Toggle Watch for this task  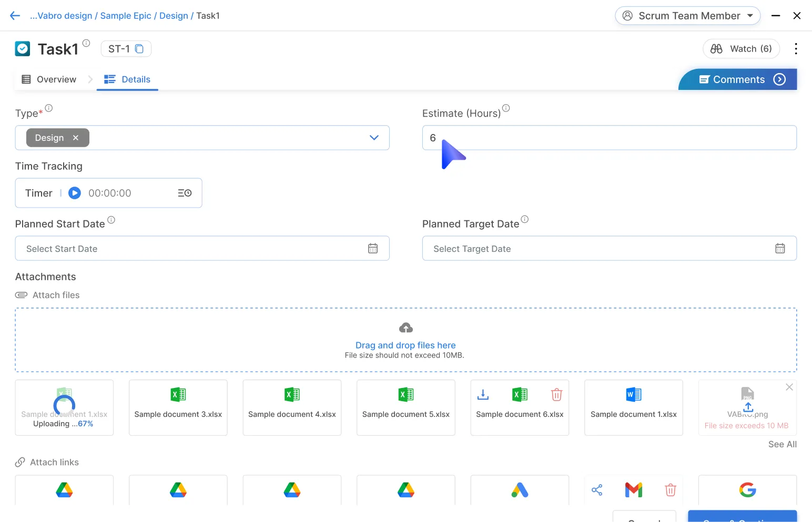click(x=741, y=49)
